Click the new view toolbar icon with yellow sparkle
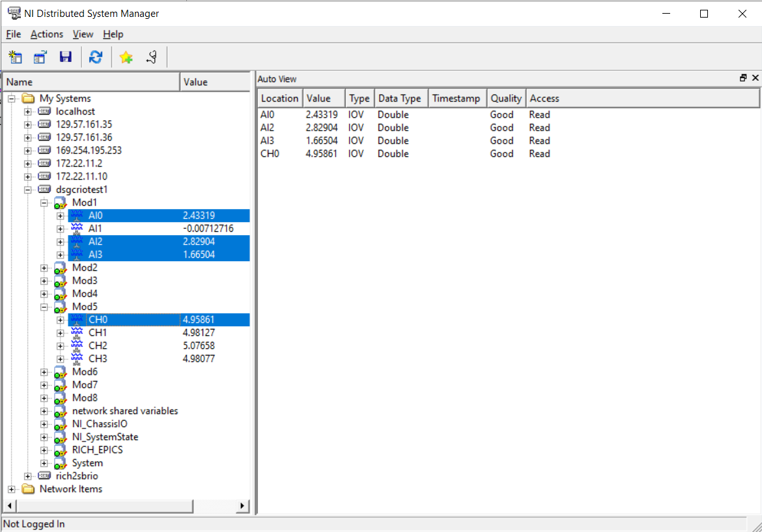This screenshot has width=762, height=532. [15, 57]
